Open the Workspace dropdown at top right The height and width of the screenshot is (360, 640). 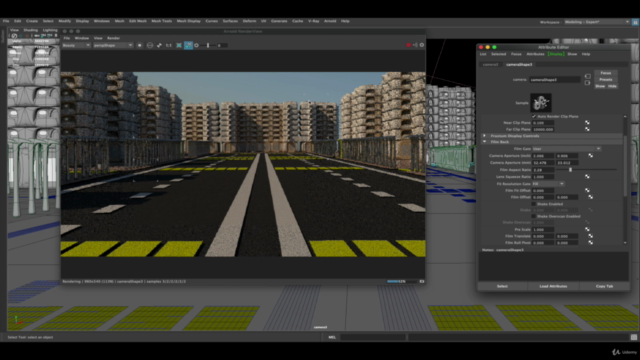(x=597, y=22)
